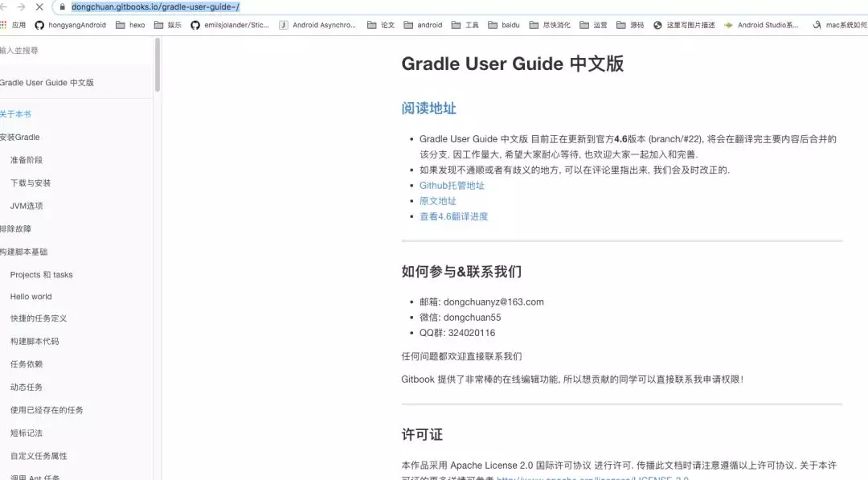This screenshot has width=868, height=480.
Task: Click the email dongchuanyz@163.com text
Action: tap(493, 302)
